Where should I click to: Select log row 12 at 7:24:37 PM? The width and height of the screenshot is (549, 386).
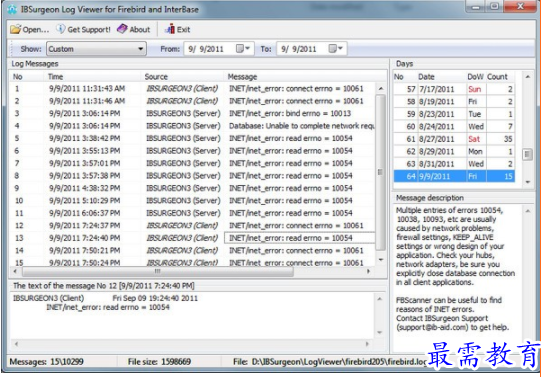[193, 226]
